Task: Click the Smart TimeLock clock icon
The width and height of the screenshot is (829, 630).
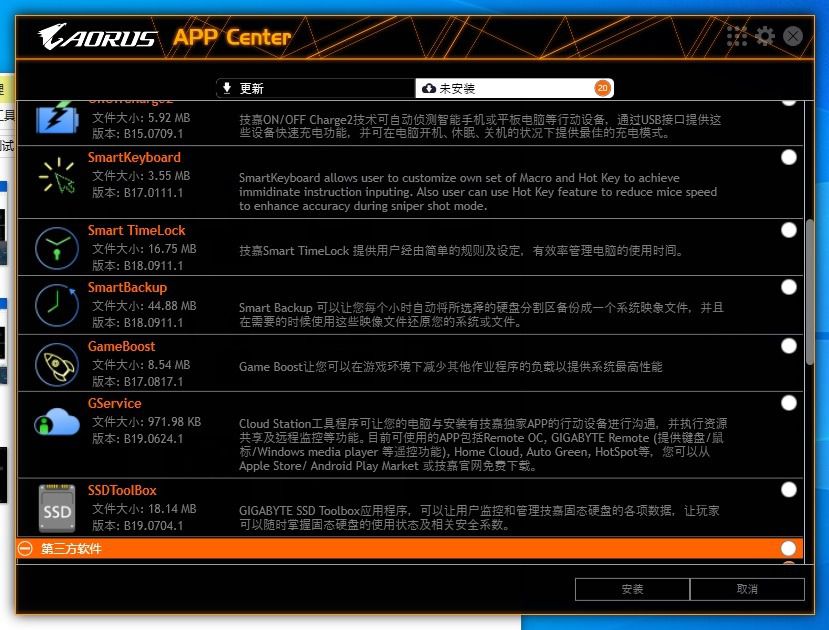Action: click(57, 248)
